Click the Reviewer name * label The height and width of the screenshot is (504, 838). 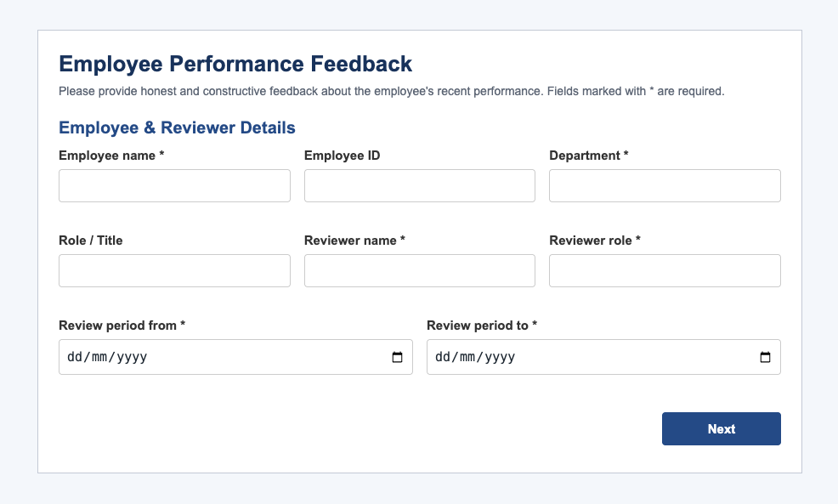coord(355,241)
